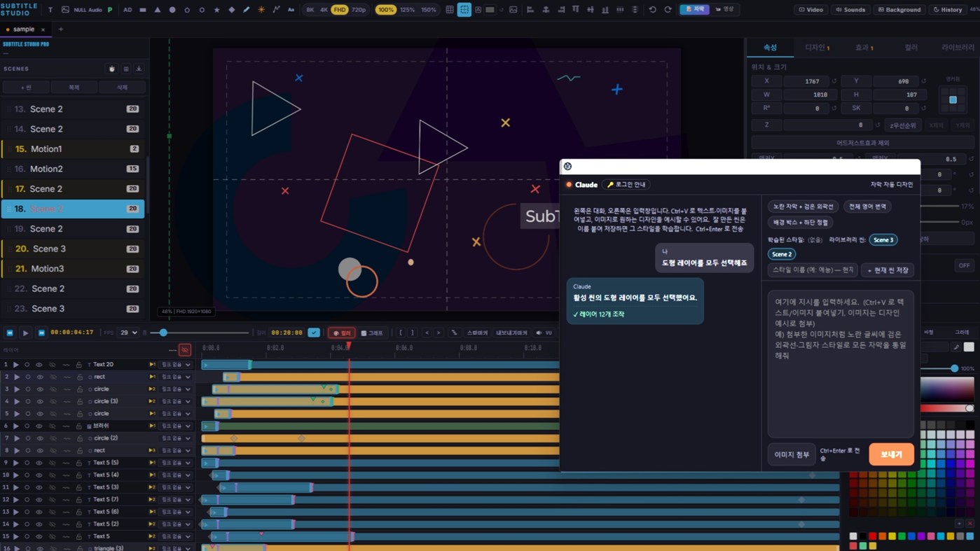This screenshot has width=980, height=551.
Task: Select the Text tool in the top toolbar
Action: click(50, 10)
